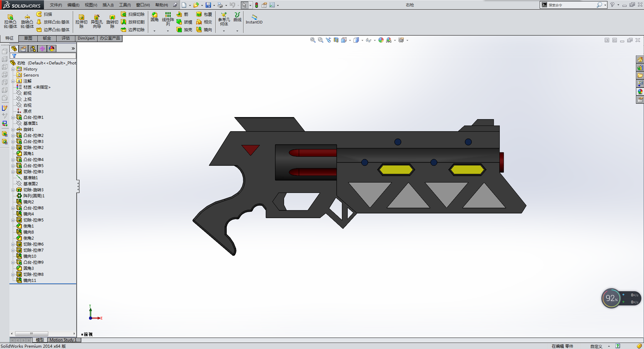The width and height of the screenshot is (644, 349).
Task: Click the Zoom to Fit magnifier icon
Action: pyautogui.click(x=313, y=40)
